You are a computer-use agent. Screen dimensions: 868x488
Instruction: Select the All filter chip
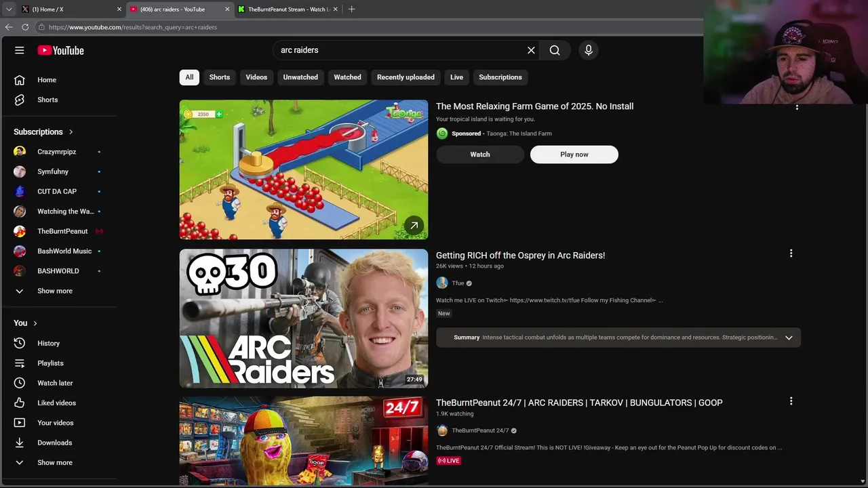tap(189, 77)
